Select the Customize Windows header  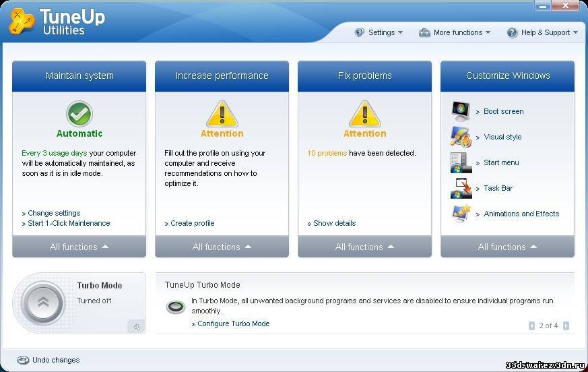point(507,76)
